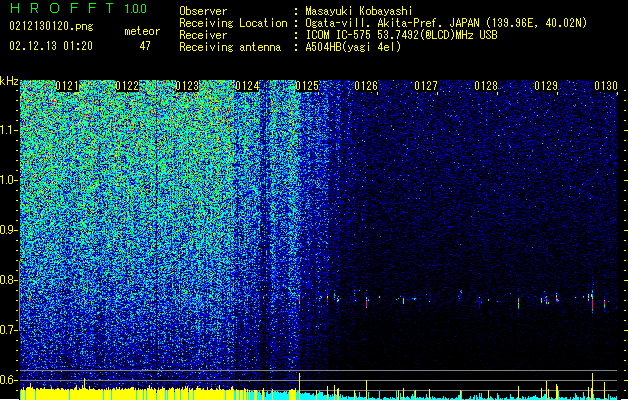Click the 0129 time marker
Image resolution: width=629 pixels, height=400 pixels.
pos(546,86)
